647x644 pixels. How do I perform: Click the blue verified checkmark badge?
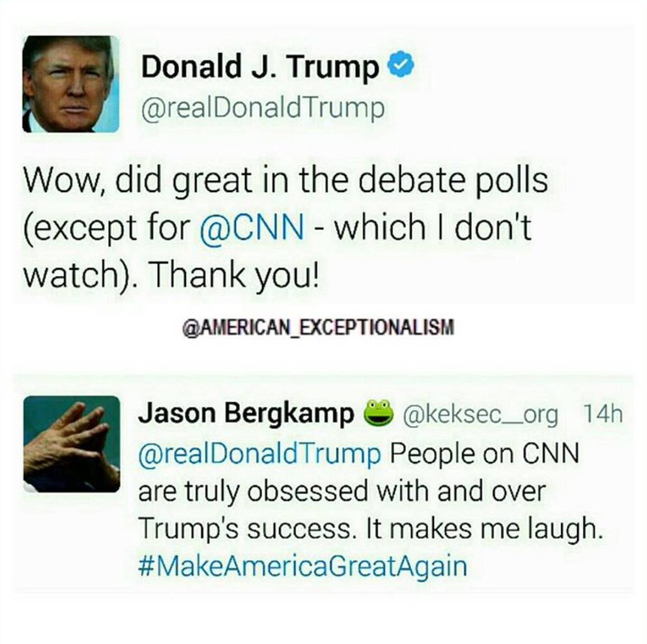pyautogui.click(x=402, y=66)
